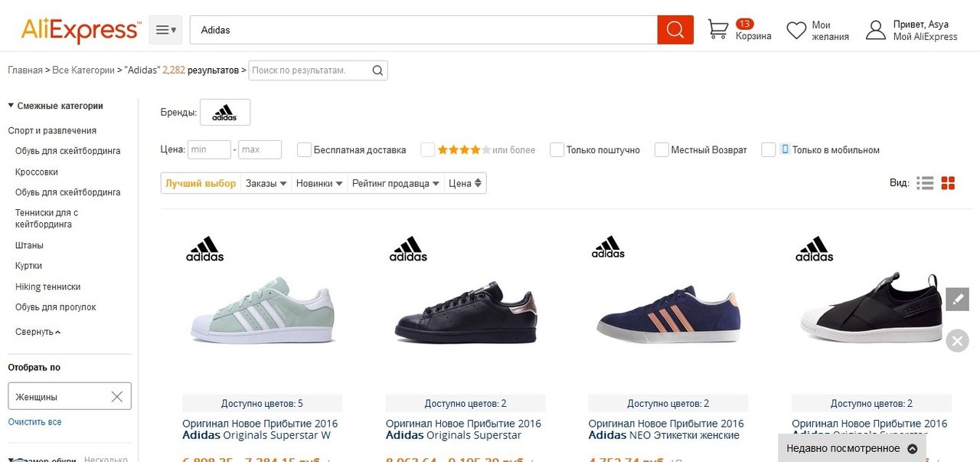Open the Спорт и развлечения category

click(52, 130)
